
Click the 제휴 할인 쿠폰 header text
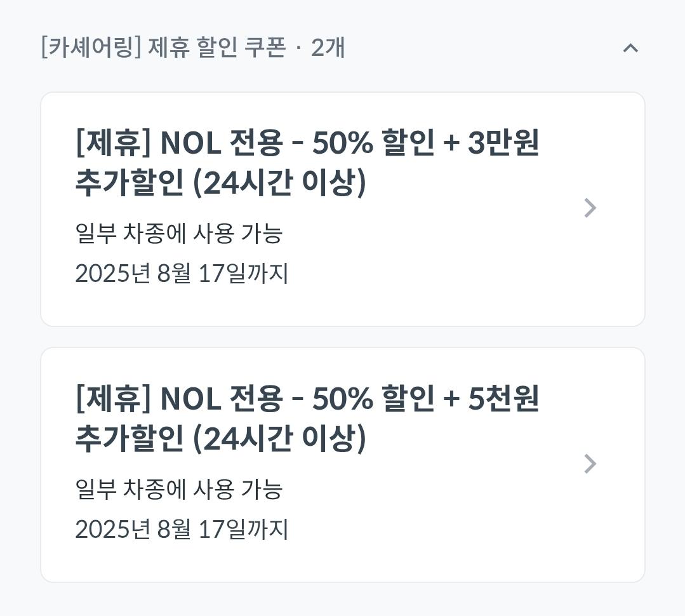pyautogui.click(x=217, y=48)
